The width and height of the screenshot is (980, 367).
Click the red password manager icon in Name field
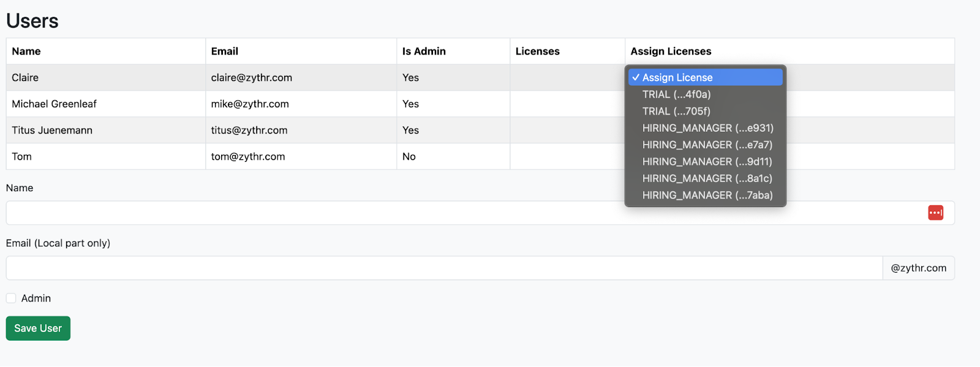point(935,213)
